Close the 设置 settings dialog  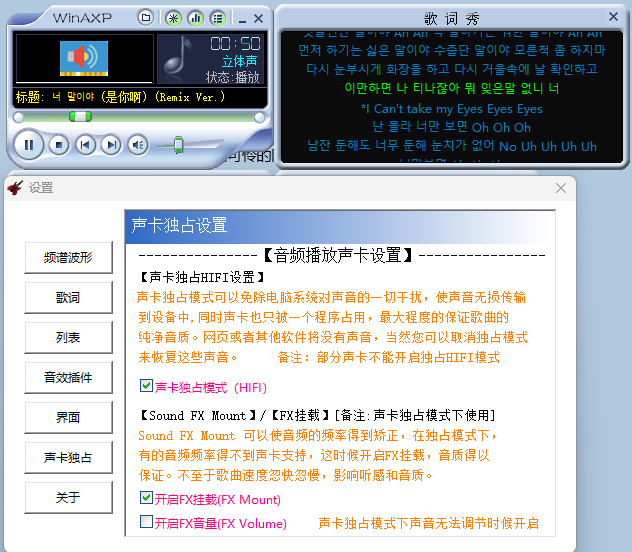point(561,188)
